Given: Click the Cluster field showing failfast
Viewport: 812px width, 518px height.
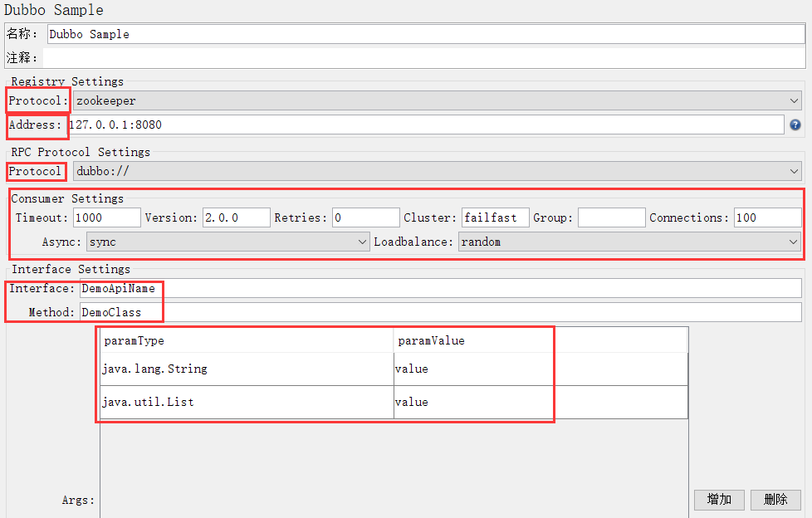Looking at the screenshot, I should pos(495,217).
